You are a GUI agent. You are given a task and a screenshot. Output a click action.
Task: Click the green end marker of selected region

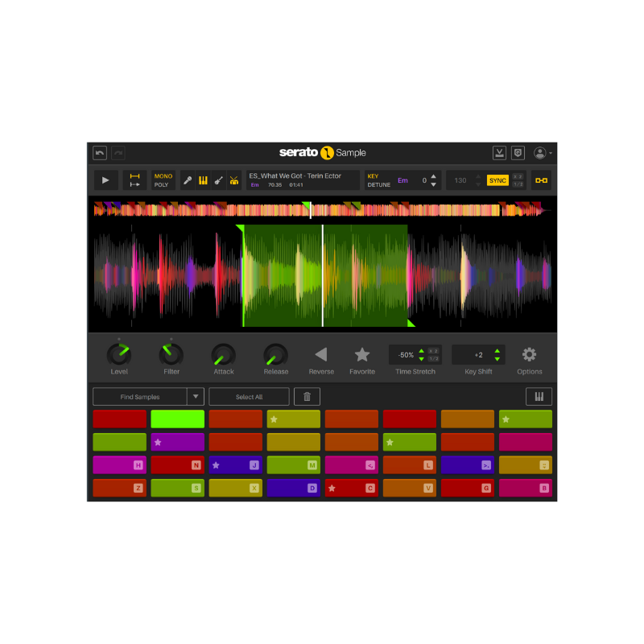pyautogui.click(x=411, y=324)
